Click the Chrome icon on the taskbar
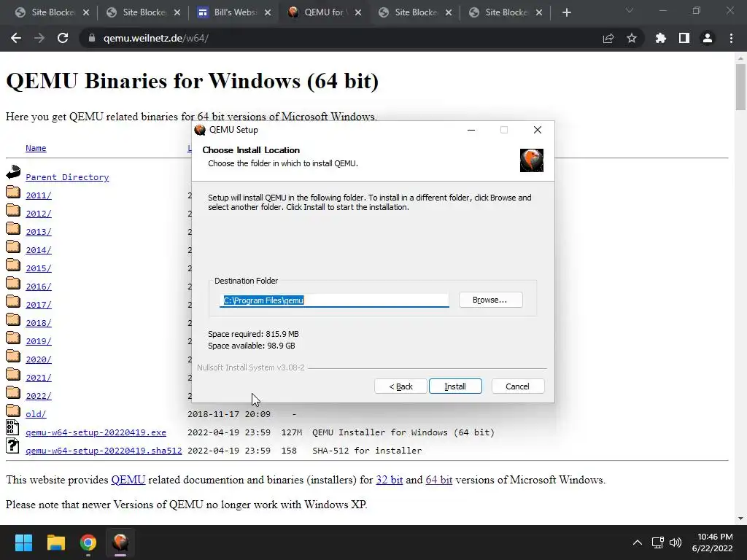 pyautogui.click(x=88, y=542)
